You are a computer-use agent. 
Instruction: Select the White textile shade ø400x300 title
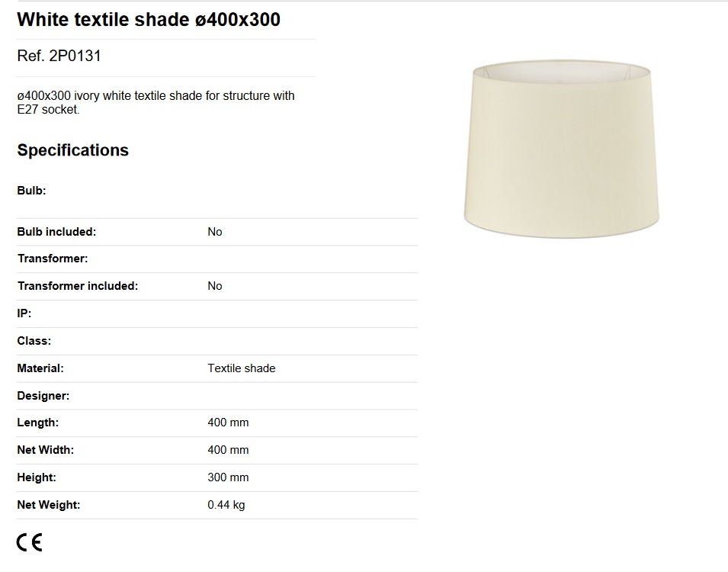[149, 20]
